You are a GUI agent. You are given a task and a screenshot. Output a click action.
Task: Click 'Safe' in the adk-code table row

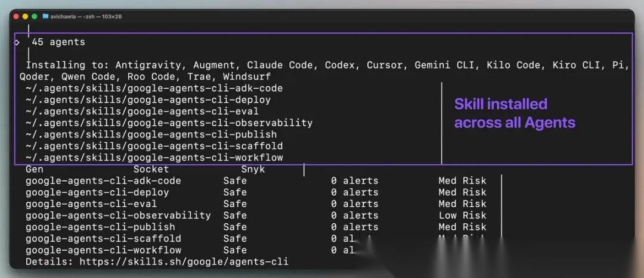pyautogui.click(x=235, y=181)
